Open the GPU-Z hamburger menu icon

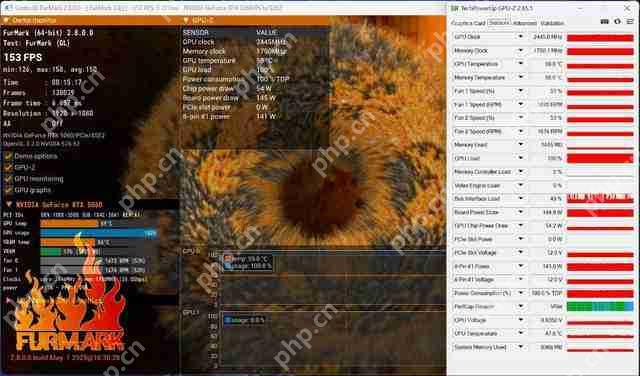coord(630,22)
